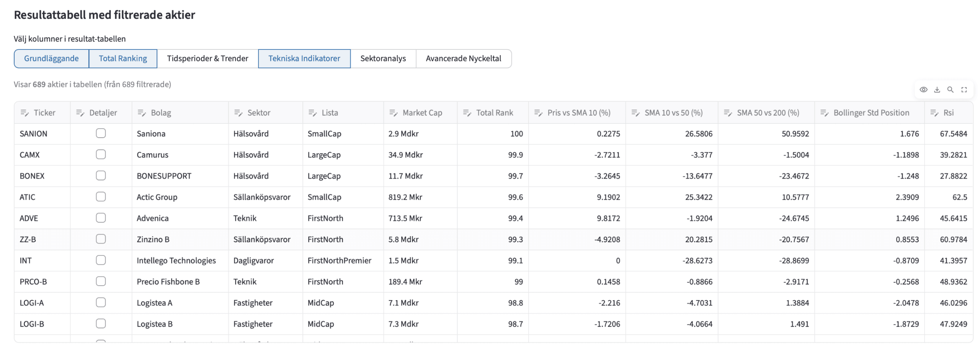This screenshot has height=350, width=980.
Task: Expand table to fullscreen
Action: coord(964,90)
